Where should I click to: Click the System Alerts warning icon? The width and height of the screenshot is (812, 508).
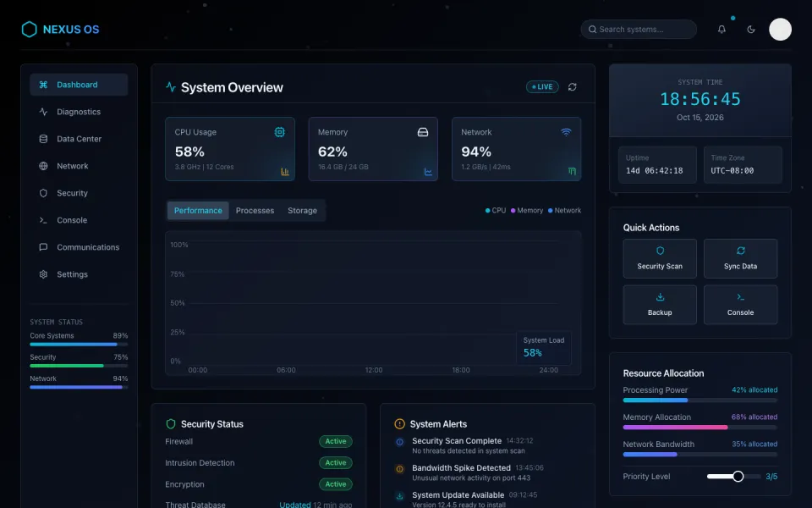point(400,424)
